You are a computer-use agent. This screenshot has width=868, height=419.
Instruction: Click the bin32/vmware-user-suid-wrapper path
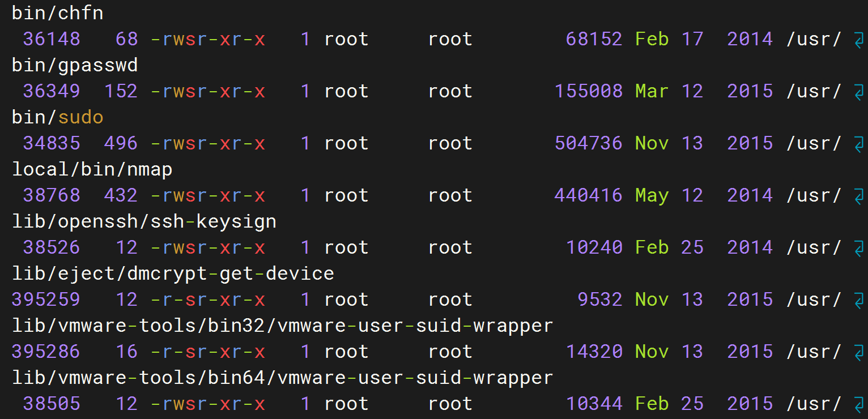[x=282, y=326]
